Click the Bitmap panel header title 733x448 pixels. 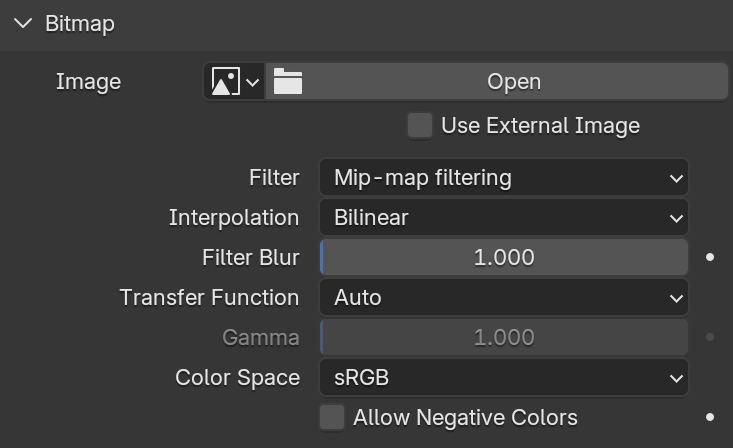click(80, 24)
